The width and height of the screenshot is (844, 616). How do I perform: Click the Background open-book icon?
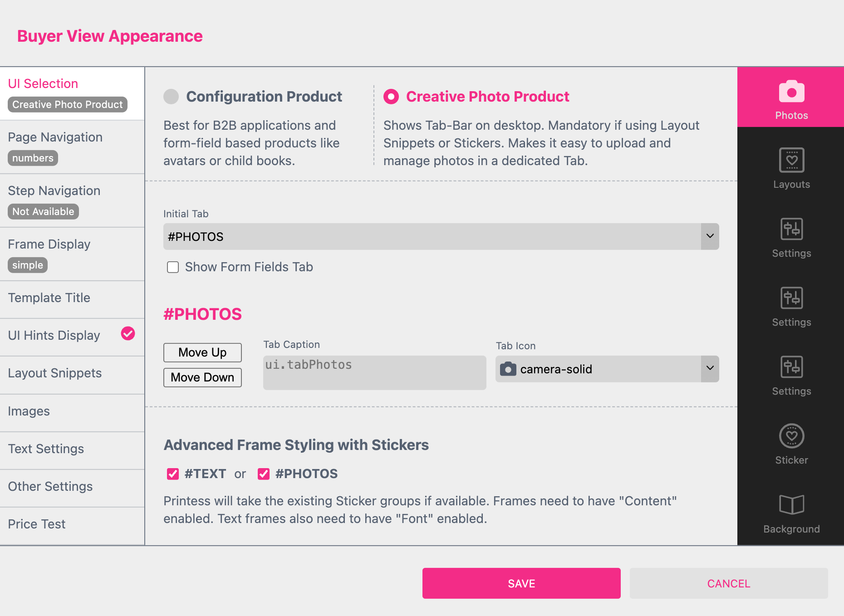point(791,504)
